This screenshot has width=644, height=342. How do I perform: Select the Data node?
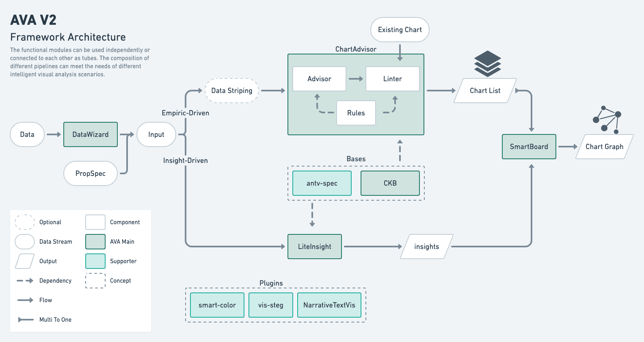[x=27, y=134]
